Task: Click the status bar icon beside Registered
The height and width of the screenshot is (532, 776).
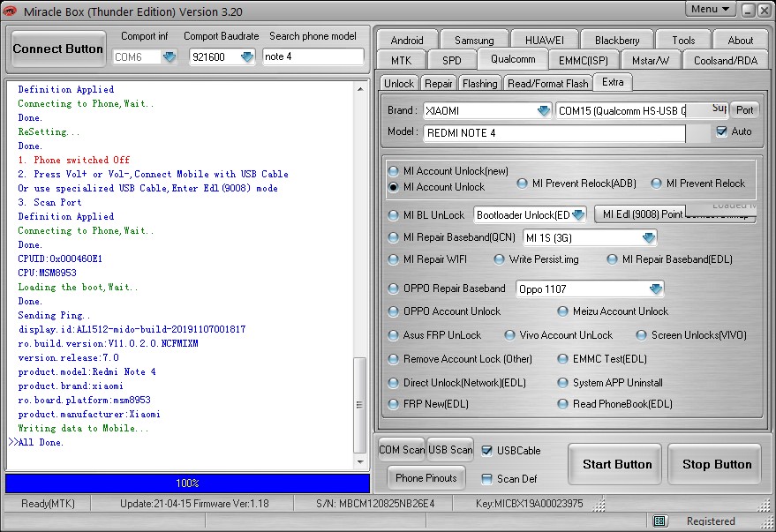Action: 659,521
